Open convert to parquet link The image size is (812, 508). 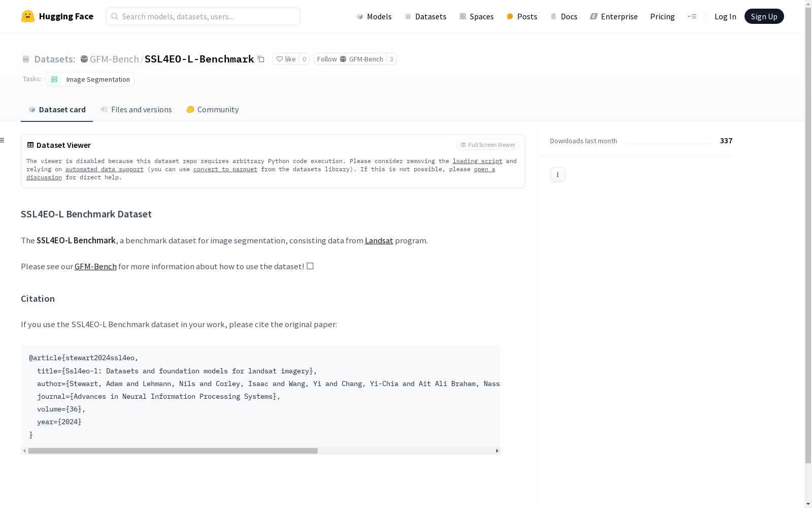coord(225,169)
